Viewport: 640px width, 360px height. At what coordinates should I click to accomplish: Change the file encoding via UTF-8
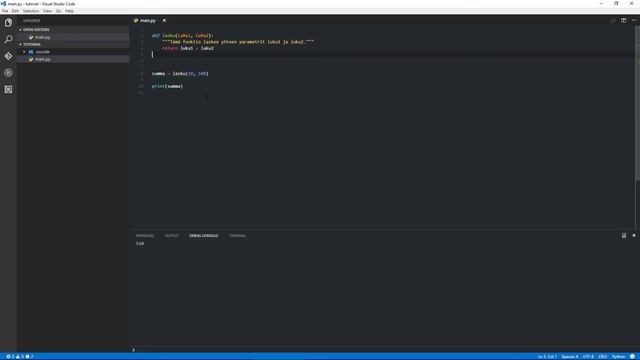(x=588, y=357)
